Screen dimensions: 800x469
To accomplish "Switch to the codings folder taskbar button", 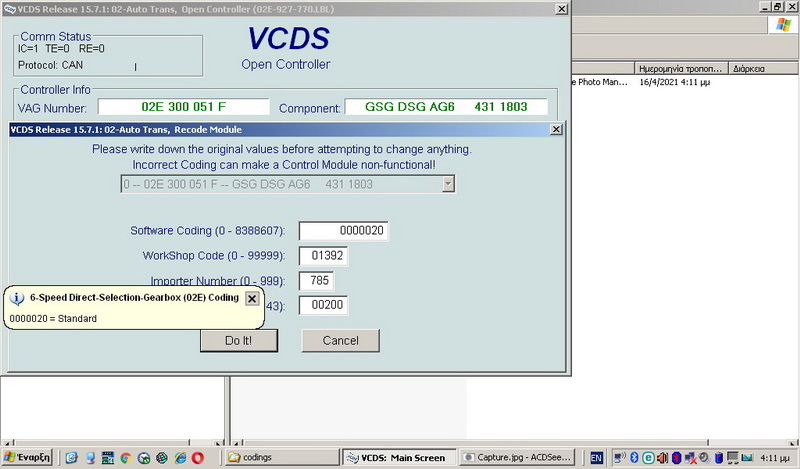I will 282,457.
